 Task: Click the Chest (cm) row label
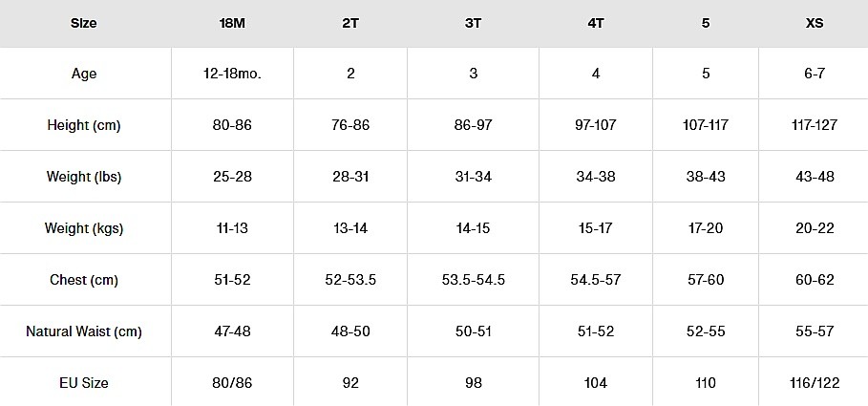84,280
